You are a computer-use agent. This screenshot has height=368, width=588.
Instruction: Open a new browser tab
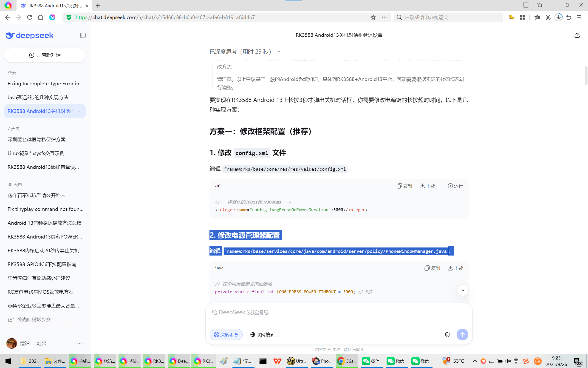point(98,6)
